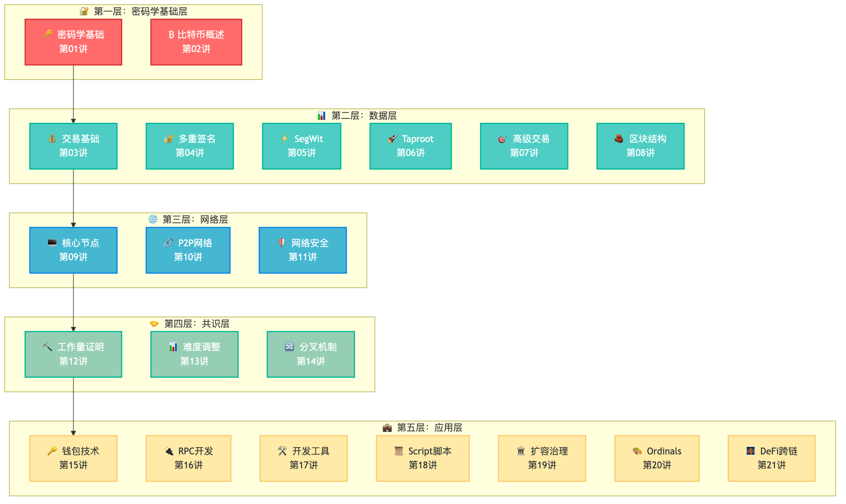This screenshot has height=504, width=846.
Task: Select the 共识层 title text
Action: tap(216, 323)
